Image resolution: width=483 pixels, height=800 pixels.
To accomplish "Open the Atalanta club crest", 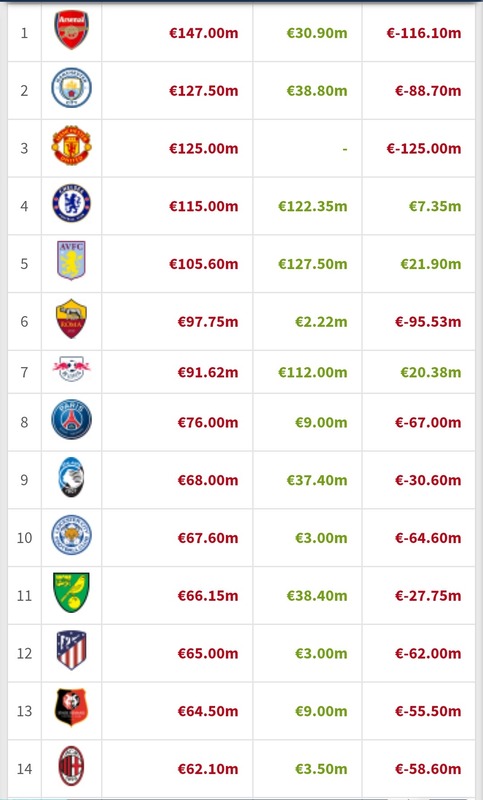I will pyautogui.click(x=71, y=477).
